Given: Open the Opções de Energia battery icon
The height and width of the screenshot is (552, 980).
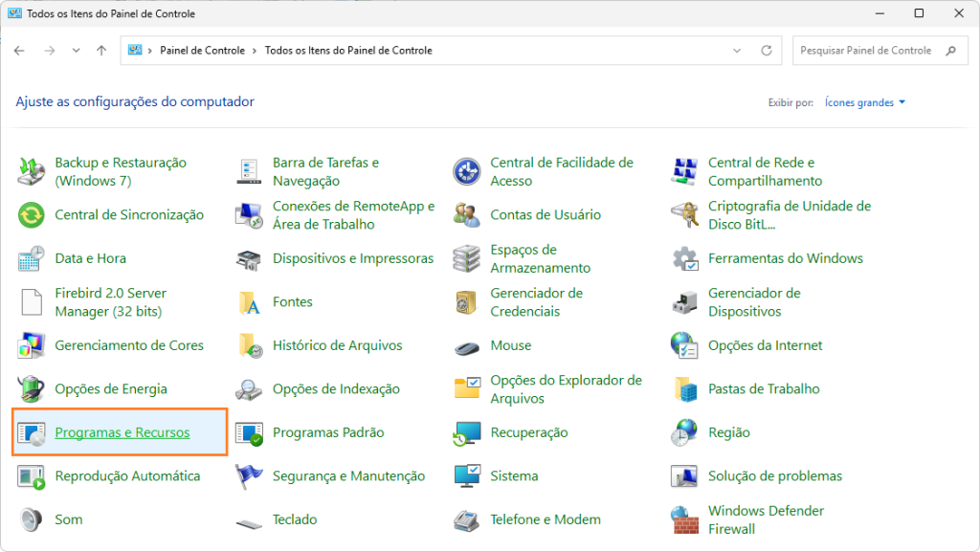Looking at the screenshot, I should coord(32,389).
